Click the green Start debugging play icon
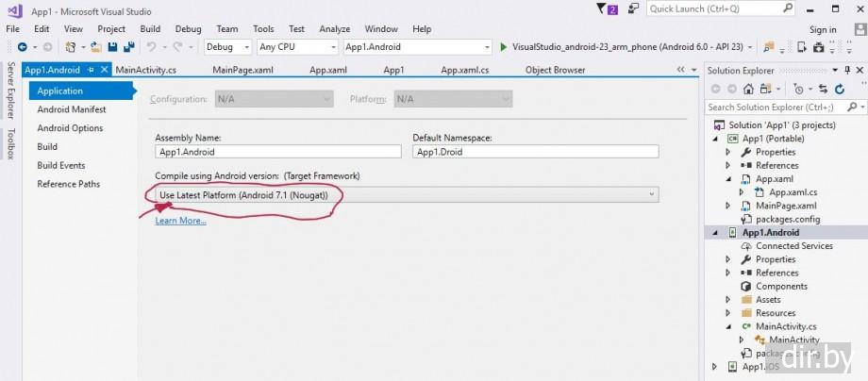This screenshot has width=868, height=381. (x=503, y=47)
